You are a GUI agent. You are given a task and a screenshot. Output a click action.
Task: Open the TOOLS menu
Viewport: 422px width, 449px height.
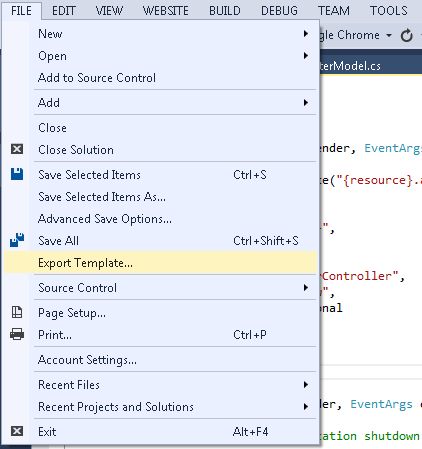point(389,11)
